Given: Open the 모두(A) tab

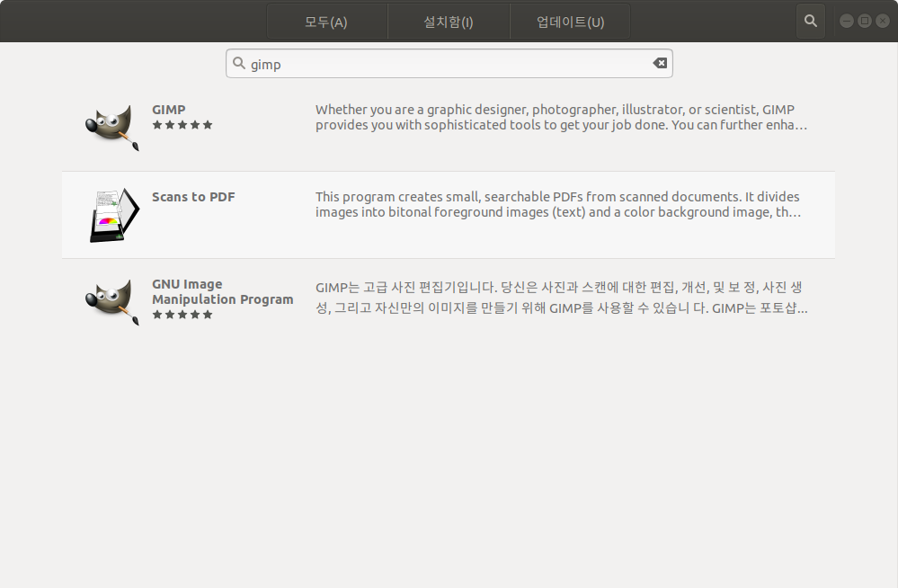Looking at the screenshot, I should click(x=327, y=22).
